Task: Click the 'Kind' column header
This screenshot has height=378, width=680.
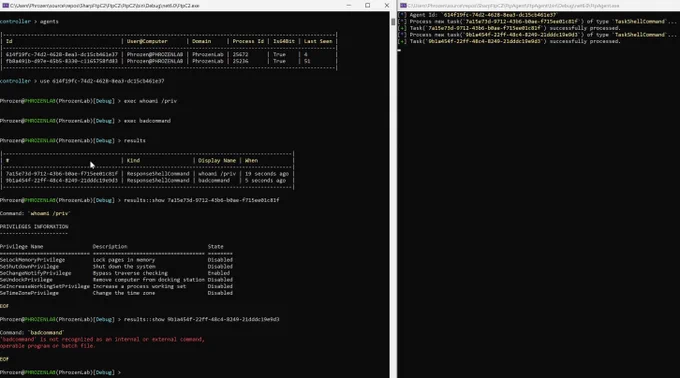Action: [x=133, y=160]
